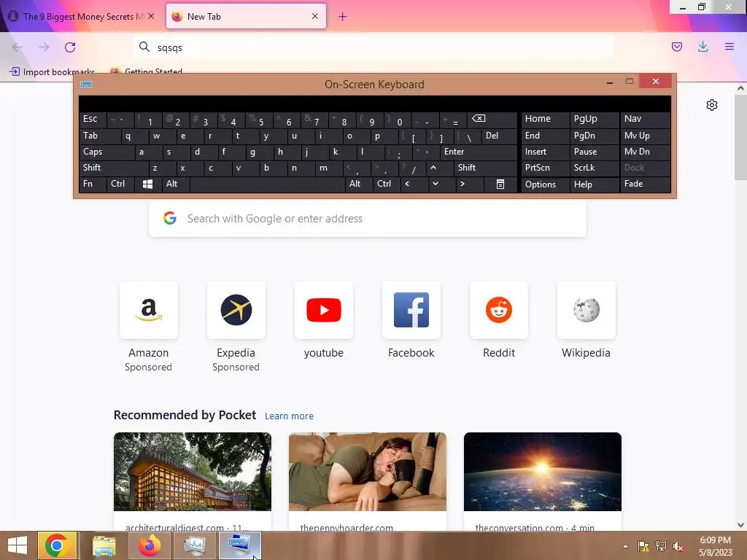Toggle the Fade key on keyboard
Image resolution: width=747 pixels, height=560 pixels.
[645, 184]
